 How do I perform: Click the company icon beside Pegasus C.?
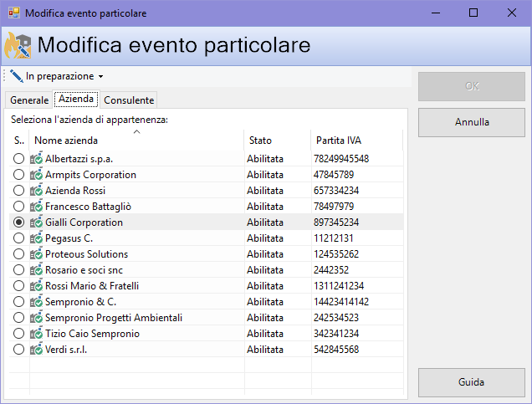pos(36,238)
